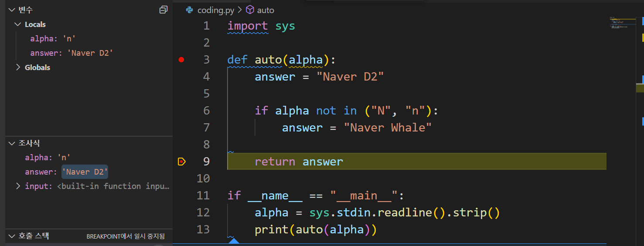Collapse the 호출 스택 call stack section
644x246 pixels.
click(11, 236)
